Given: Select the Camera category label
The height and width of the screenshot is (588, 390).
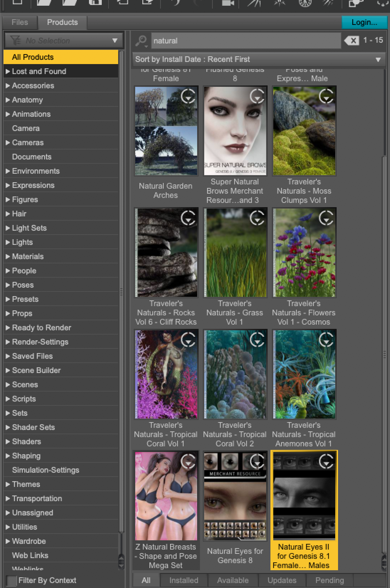Looking at the screenshot, I should tap(26, 128).
